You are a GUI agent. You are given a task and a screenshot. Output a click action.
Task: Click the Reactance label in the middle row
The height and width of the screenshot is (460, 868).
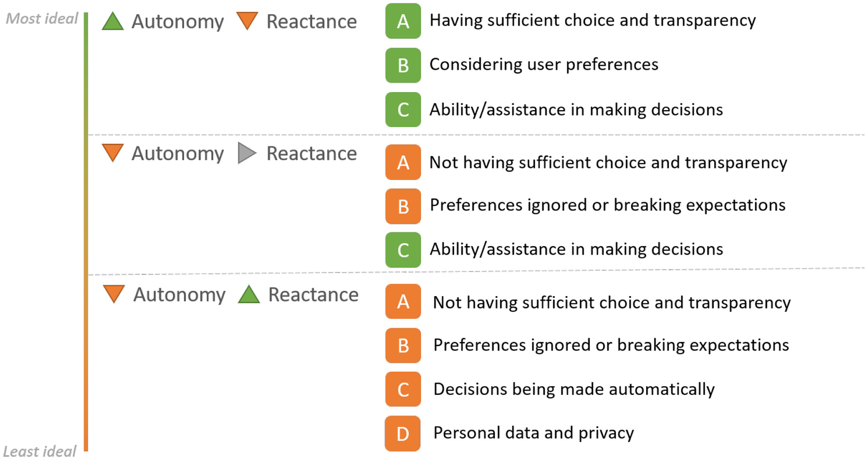click(312, 154)
